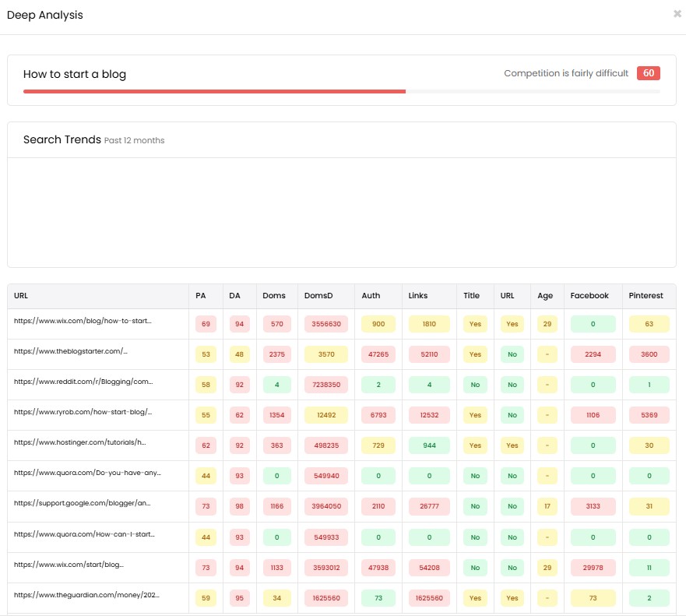Click the Facebook column header
This screenshot has height=616, width=686.
(x=589, y=296)
